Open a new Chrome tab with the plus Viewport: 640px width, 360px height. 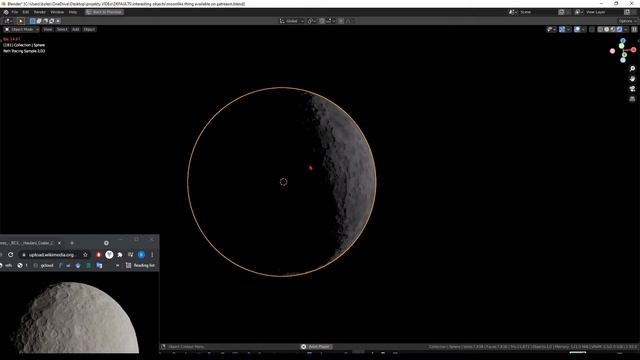pyautogui.click(x=72, y=243)
